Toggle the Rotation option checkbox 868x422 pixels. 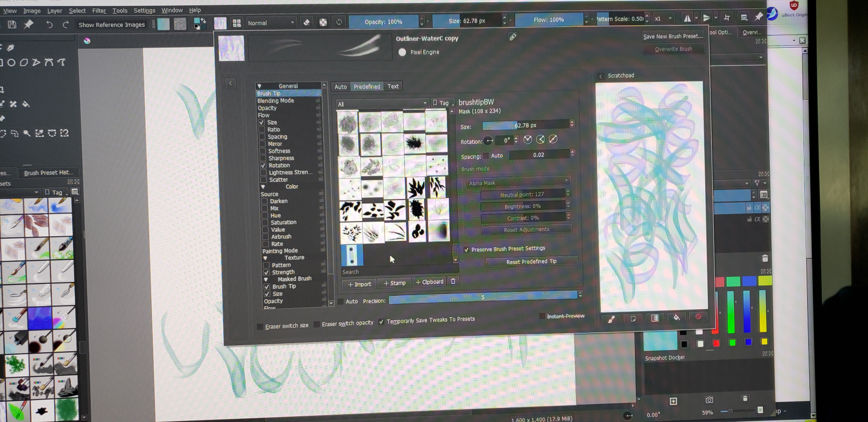coord(263,165)
